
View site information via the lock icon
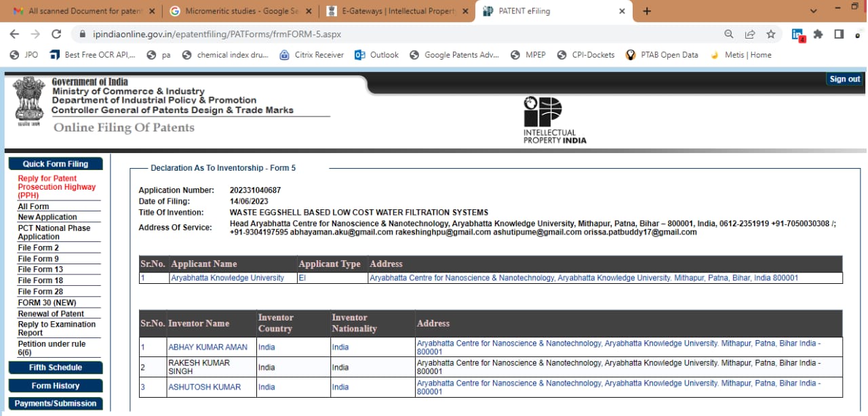82,34
